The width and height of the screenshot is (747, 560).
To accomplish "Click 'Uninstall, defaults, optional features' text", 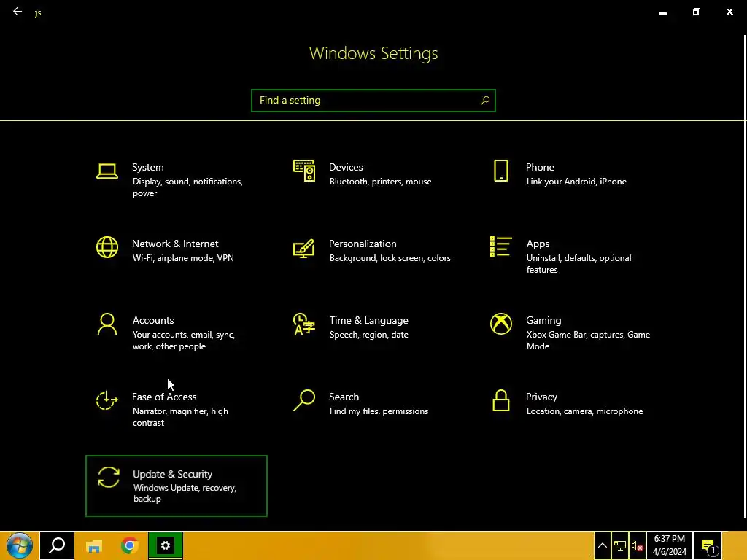I will [578, 264].
